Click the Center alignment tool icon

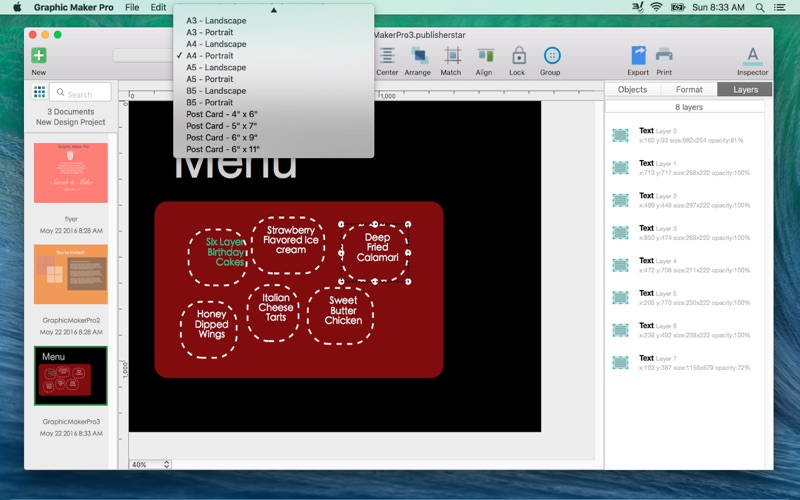[x=387, y=56]
